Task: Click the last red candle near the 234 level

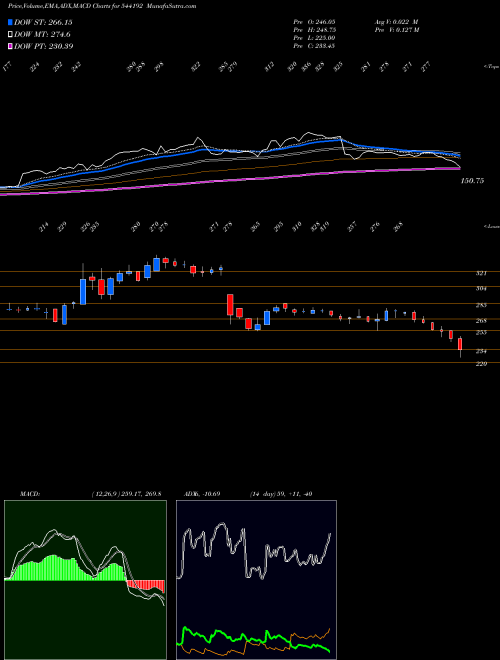Action: click(460, 344)
